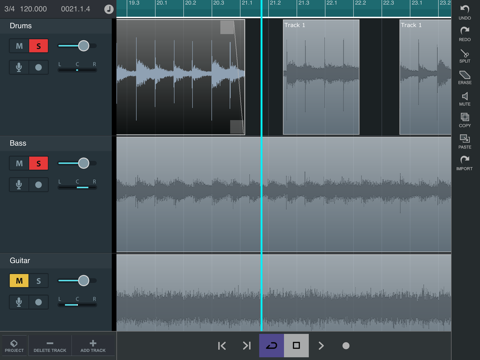This screenshot has height=360, width=480.
Task: Click the Bass track name
Action: point(18,143)
